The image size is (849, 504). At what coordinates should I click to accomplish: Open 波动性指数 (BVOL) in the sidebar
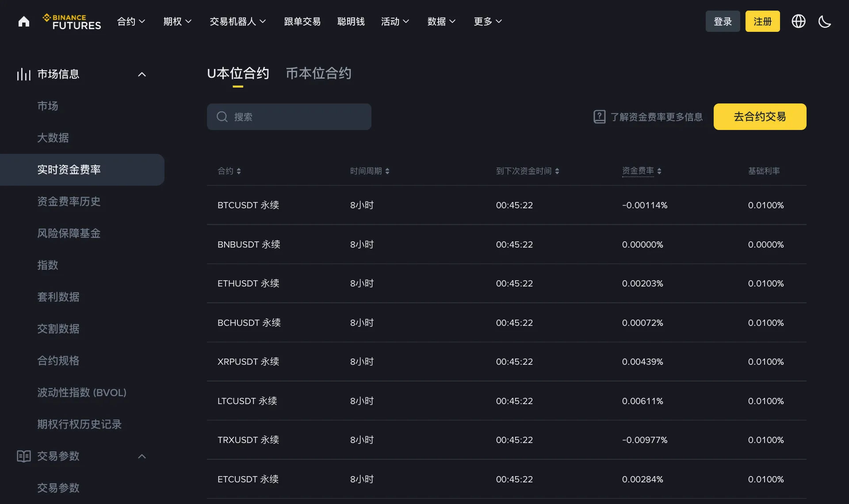[82, 393]
